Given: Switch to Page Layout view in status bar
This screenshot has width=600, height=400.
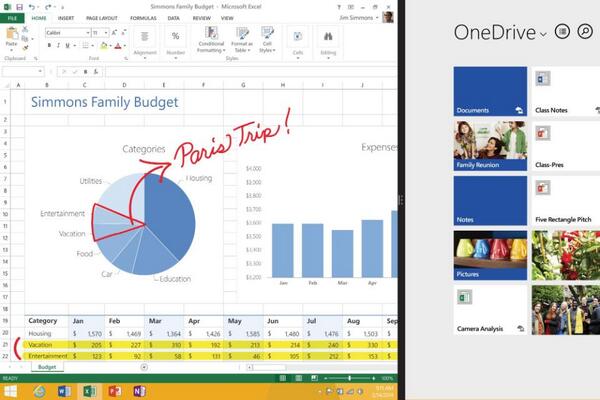Looking at the screenshot, I should [x=298, y=378].
